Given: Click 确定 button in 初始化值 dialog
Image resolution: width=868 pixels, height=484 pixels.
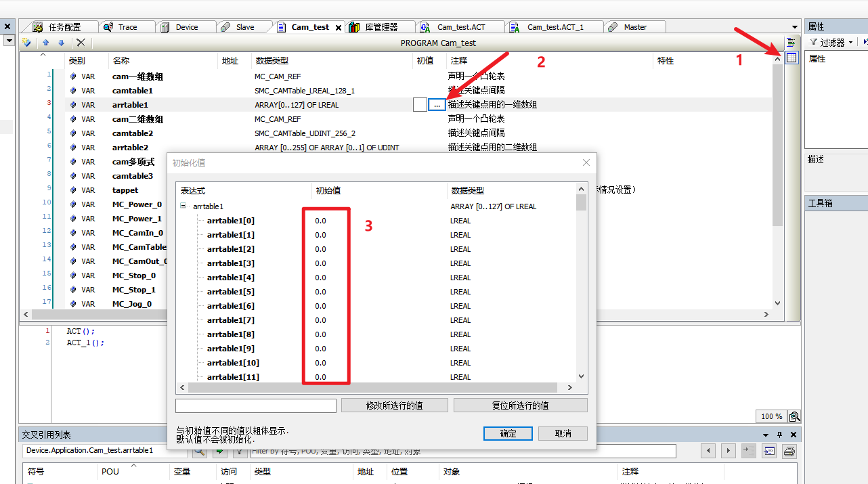Looking at the screenshot, I should coord(508,433).
